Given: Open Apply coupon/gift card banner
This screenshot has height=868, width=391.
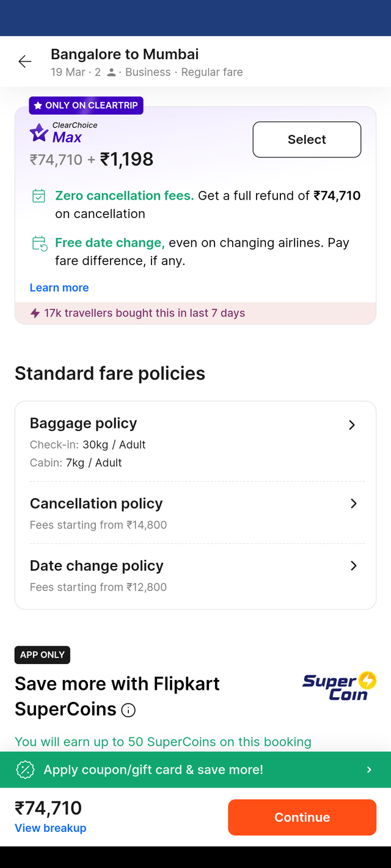Looking at the screenshot, I should [195, 770].
